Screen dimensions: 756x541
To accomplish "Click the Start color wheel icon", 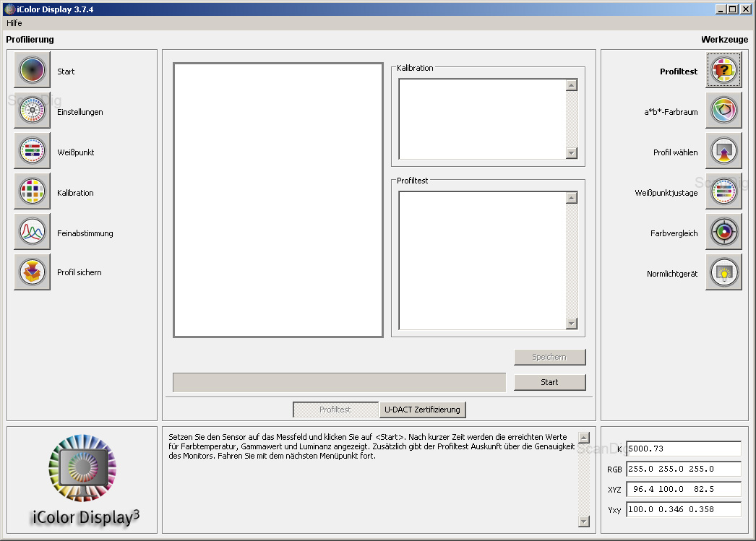I will click(x=33, y=70).
